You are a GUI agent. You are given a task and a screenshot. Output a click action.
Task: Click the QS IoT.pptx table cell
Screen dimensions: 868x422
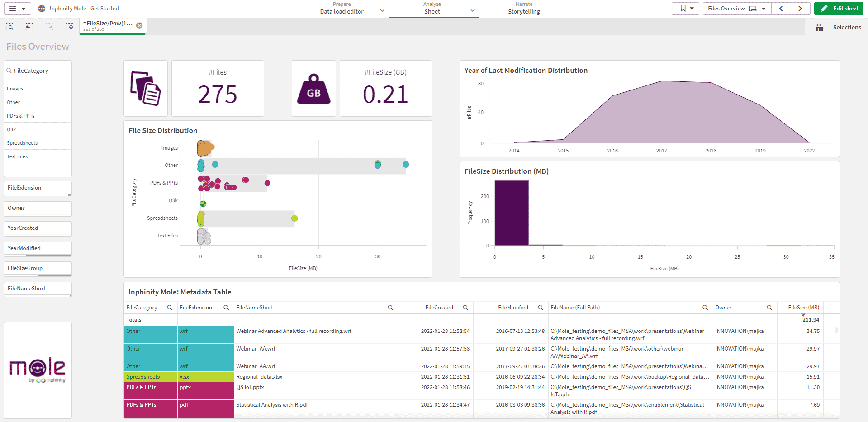tap(316, 391)
